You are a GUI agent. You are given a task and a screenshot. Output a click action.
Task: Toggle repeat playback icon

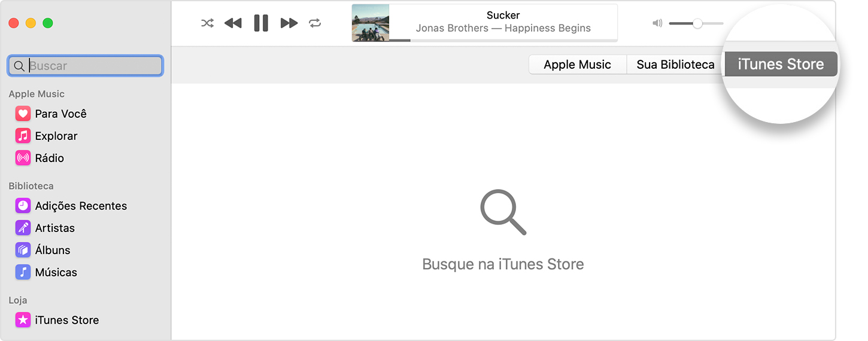point(315,23)
